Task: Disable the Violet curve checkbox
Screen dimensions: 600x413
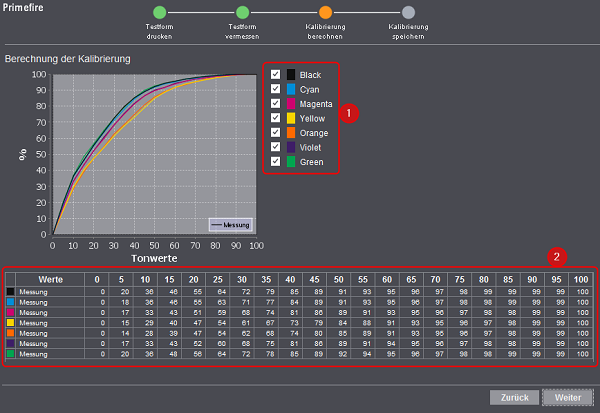Action: 275,147
